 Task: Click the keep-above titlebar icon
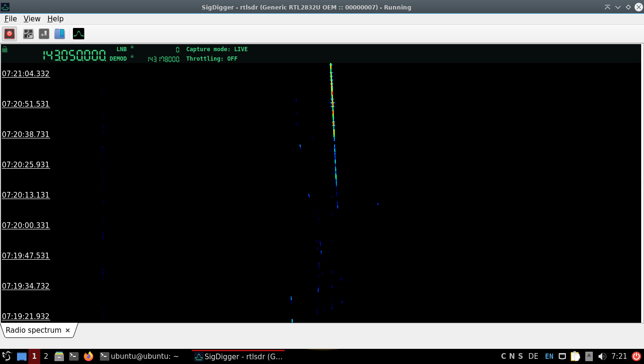point(608,7)
